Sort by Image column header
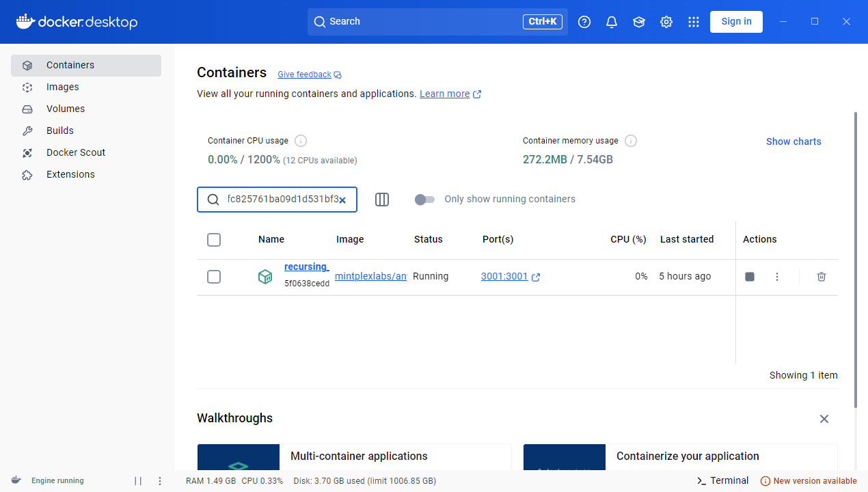Screen dimensions: 868x492 (350, 240)
